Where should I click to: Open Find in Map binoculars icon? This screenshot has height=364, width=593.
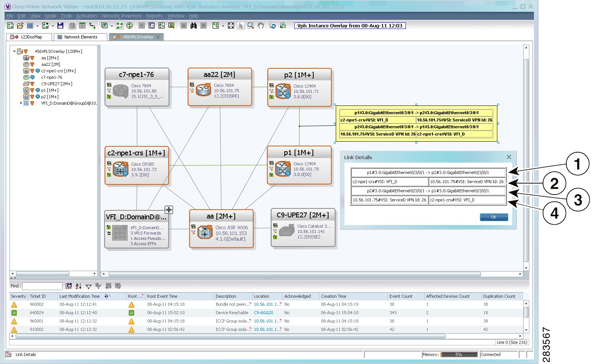pyautogui.click(x=194, y=26)
